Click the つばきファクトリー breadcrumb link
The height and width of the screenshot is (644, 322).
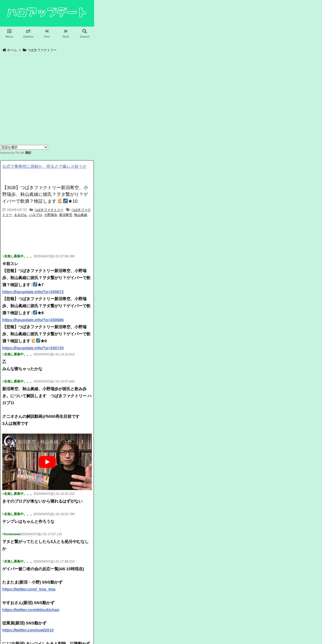pos(42,50)
